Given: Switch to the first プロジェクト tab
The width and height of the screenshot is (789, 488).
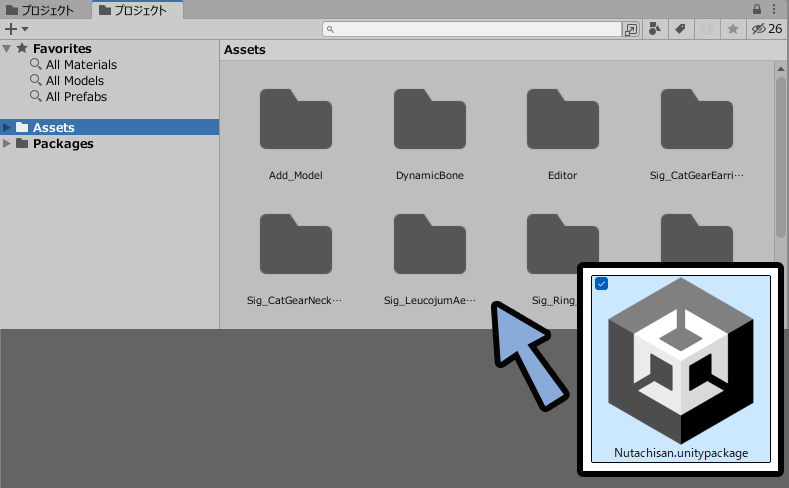Looking at the screenshot, I should pos(40,10).
